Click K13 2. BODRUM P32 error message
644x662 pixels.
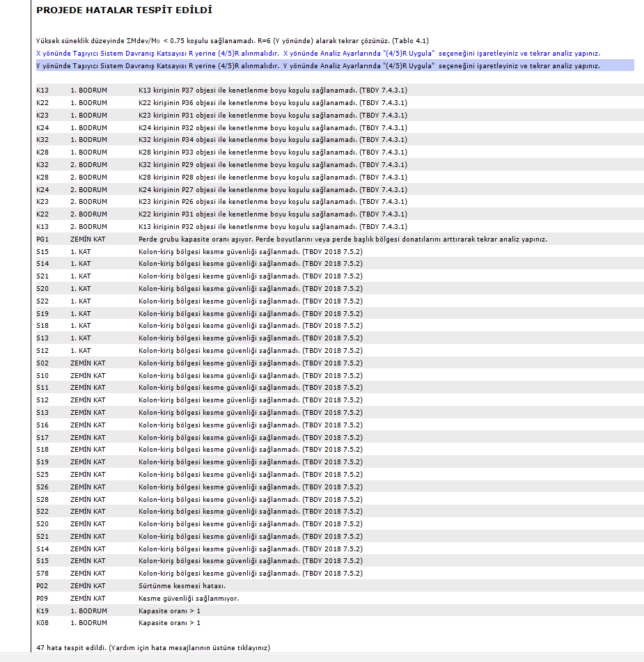coord(273,226)
